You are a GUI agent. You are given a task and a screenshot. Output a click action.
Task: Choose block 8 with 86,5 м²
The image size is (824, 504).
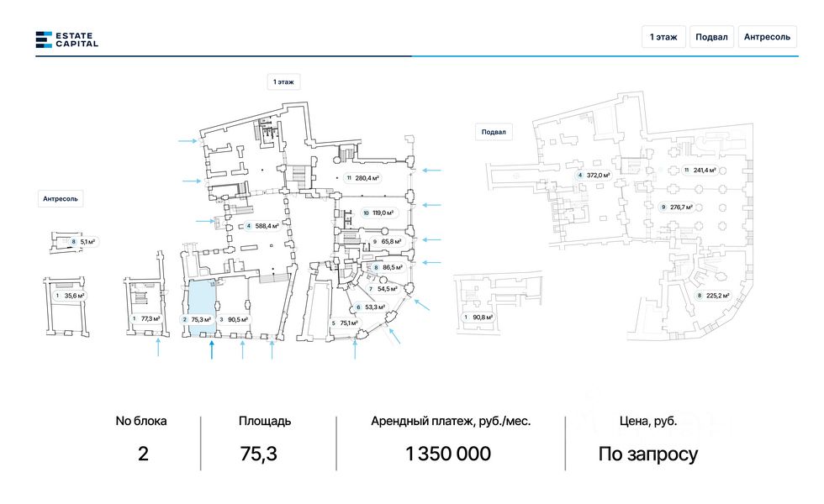click(388, 267)
